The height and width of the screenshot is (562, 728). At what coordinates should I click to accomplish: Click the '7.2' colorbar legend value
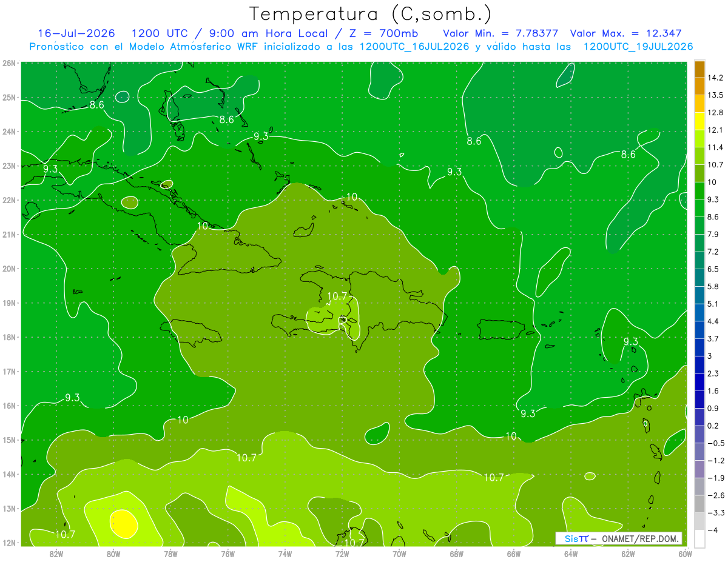coord(713,252)
